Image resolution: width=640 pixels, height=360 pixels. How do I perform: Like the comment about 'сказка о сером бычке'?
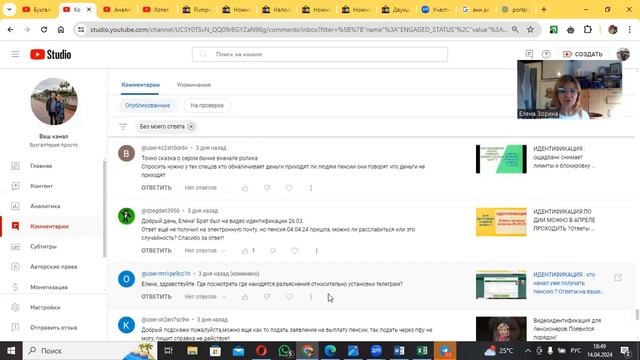[245, 188]
